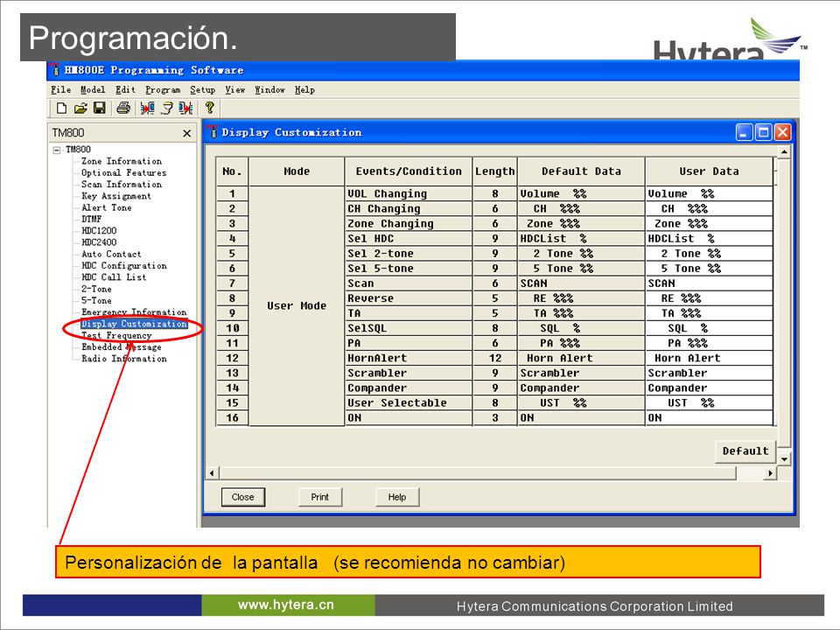
Task: Select 2-Tone in the tree
Action: (x=96, y=289)
